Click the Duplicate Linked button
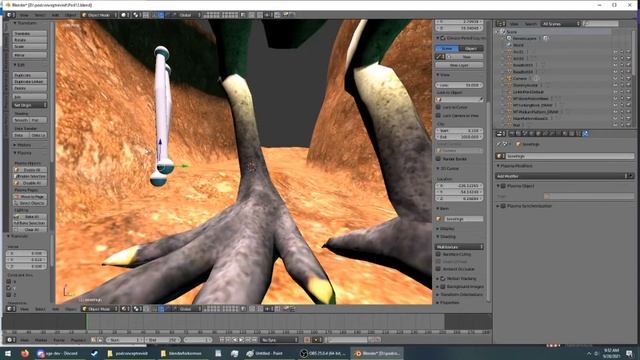 coord(30,82)
